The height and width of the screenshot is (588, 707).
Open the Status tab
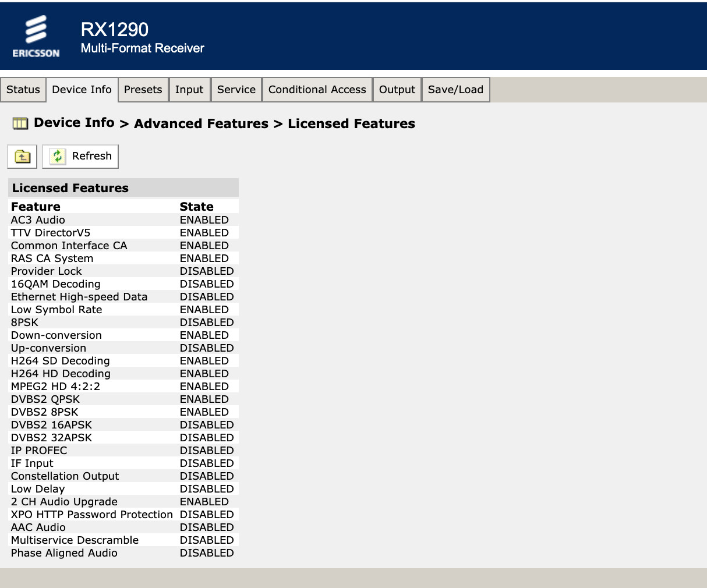tap(23, 90)
